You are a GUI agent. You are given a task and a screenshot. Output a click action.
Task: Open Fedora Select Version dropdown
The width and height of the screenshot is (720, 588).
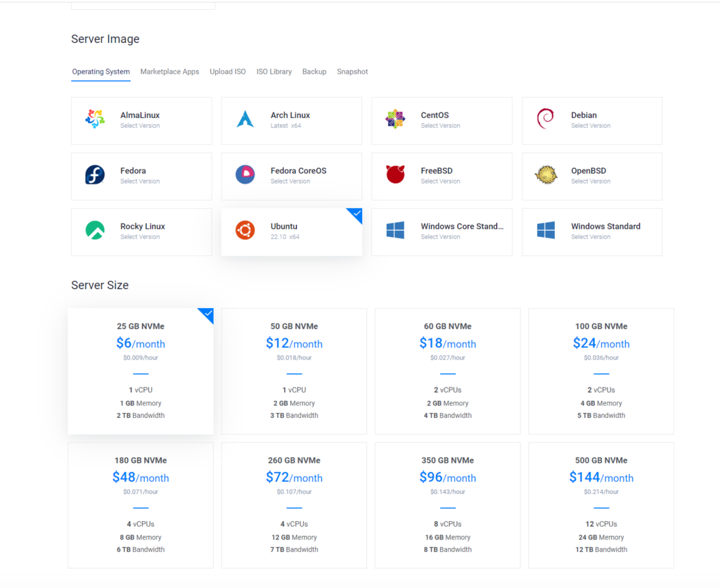click(140, 181)
